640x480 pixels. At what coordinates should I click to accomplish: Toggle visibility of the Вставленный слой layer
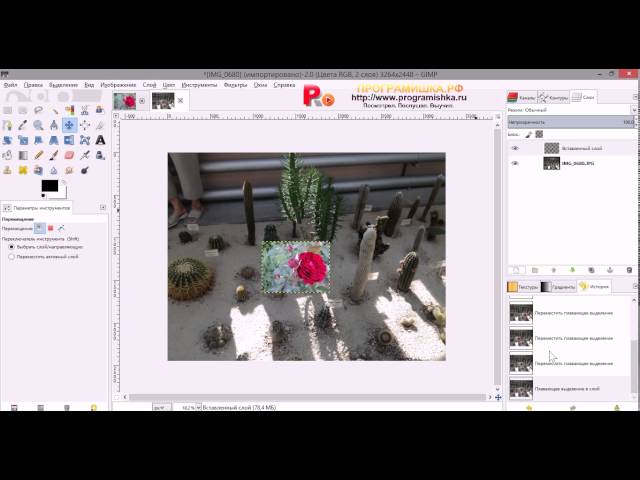coord(515,148)
